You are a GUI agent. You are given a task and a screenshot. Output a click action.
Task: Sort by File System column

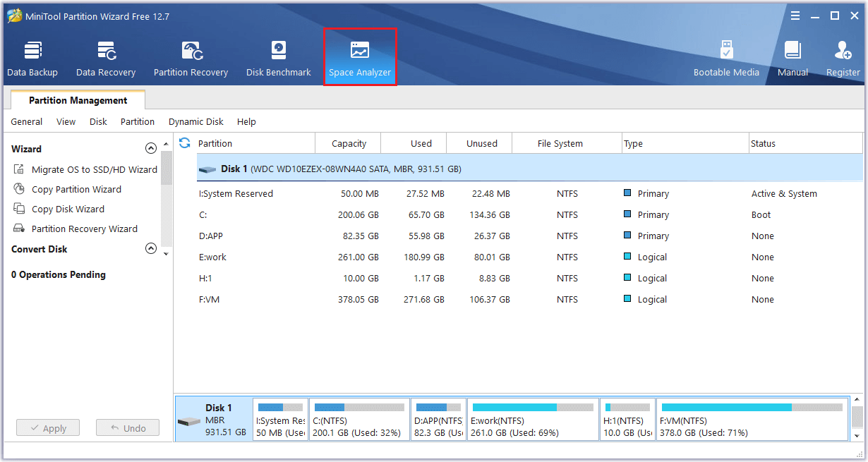(x=567, y=143)
